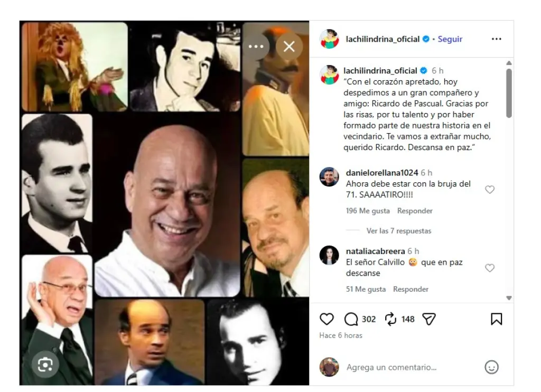Repost using the arrows icon showing 148
This screenshot has width=541, height=392.
tap(389, 319)
